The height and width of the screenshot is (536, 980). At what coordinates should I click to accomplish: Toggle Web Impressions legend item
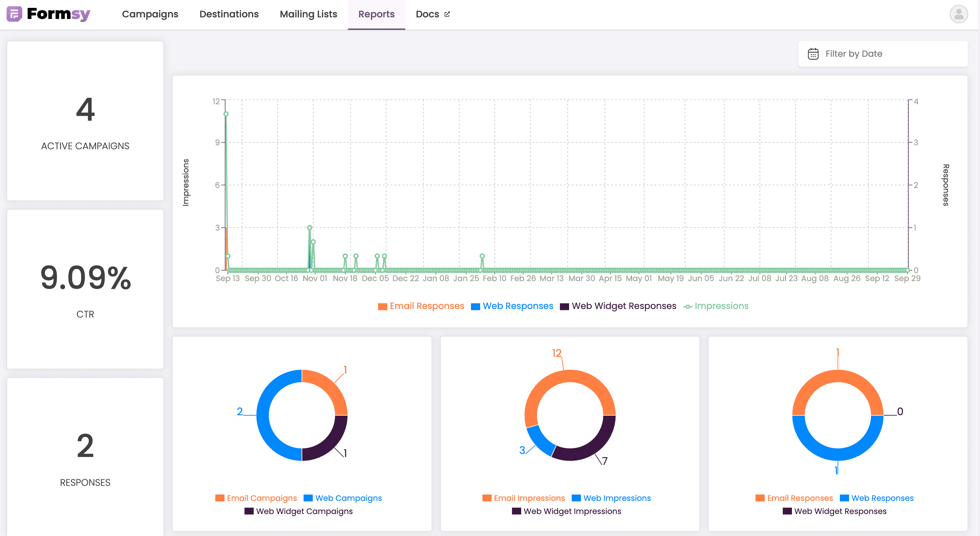click(x=611, y=498)
